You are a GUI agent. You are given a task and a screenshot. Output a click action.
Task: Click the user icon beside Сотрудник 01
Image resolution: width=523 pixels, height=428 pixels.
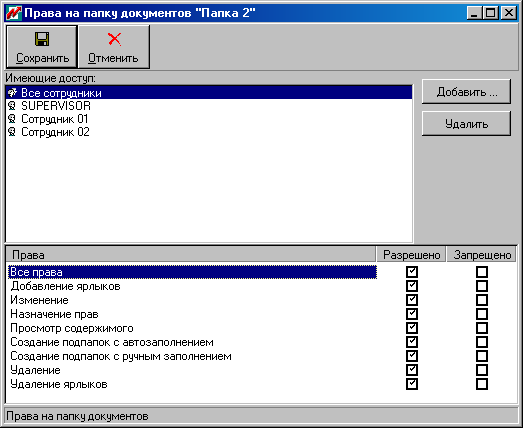(12, 119)
